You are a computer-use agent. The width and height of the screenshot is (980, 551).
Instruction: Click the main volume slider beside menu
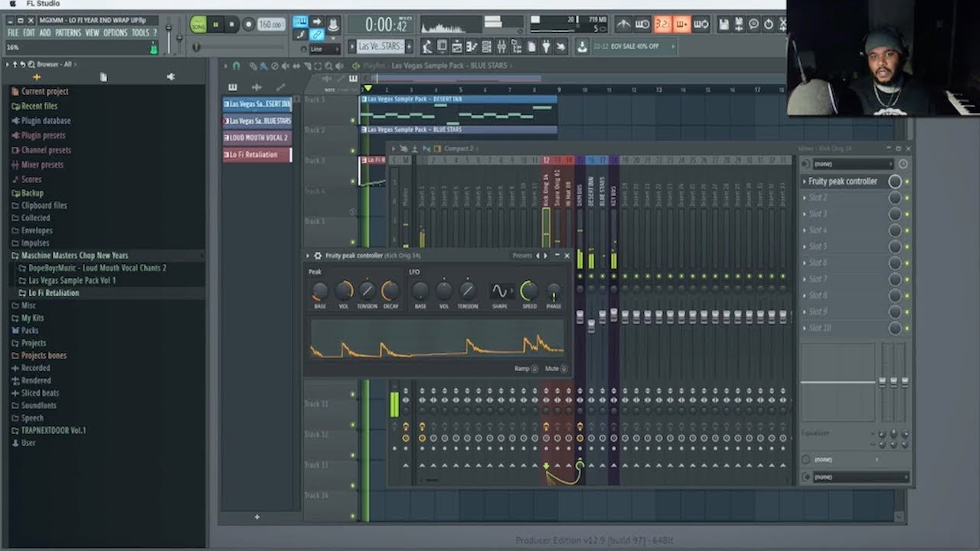(168, 37)
